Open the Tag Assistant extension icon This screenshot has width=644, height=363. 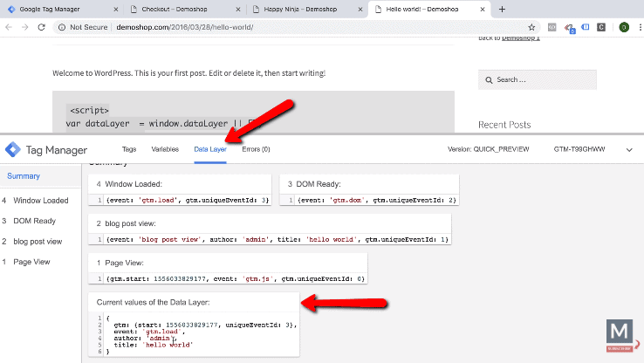569,28
